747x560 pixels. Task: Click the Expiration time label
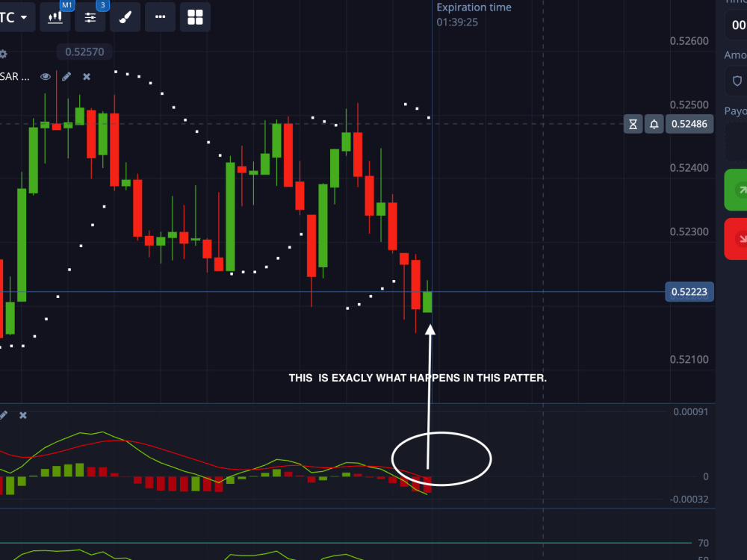474,7
